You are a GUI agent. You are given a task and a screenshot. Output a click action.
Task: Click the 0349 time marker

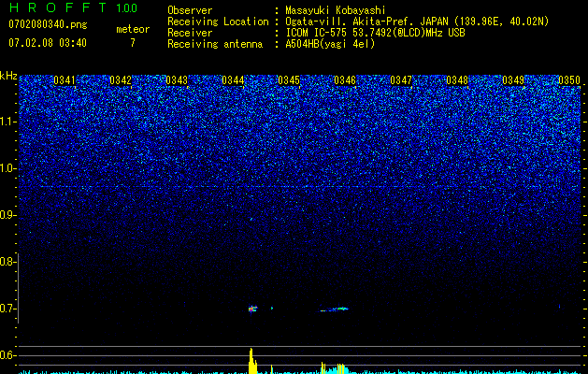513,80
